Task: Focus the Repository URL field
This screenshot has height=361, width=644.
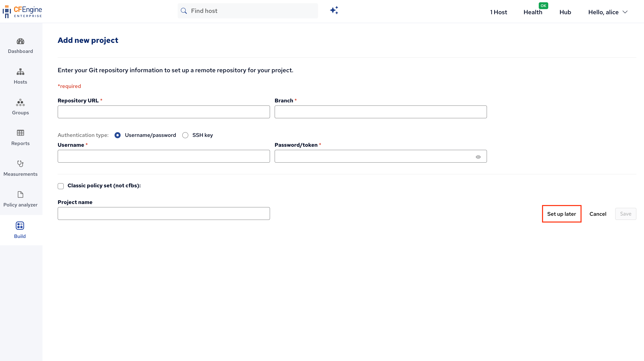Action: (x=164, y=112)
